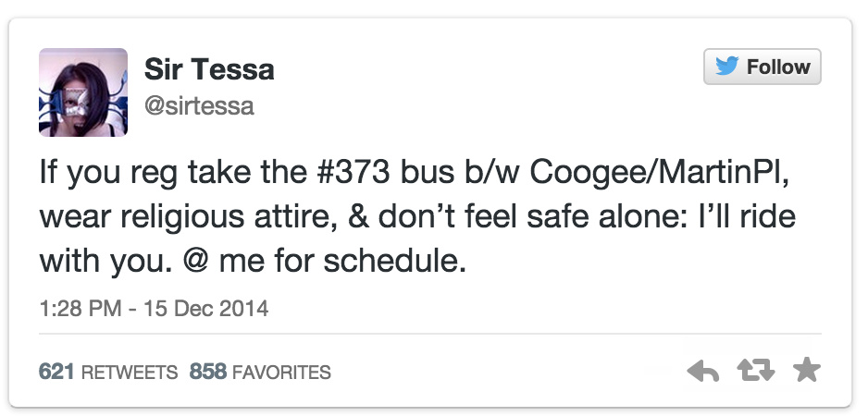View the 858 Favorites list
This screenshot has height=416, width=868.
pos(260,373)
